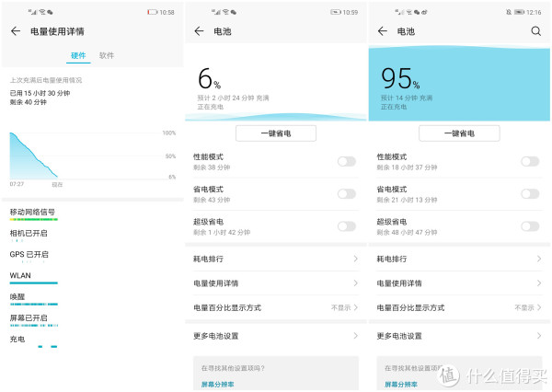Screen dimensions: 552x392
Task: Turn on 省电模式 with 剩余 43 分钟
Action: tap(346, 194)
